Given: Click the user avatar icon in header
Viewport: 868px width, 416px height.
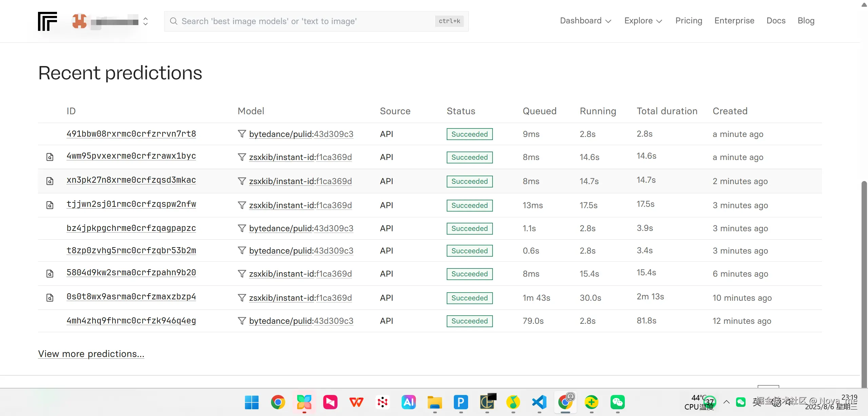Looking at the screenshot, I should tap(79, 21).
